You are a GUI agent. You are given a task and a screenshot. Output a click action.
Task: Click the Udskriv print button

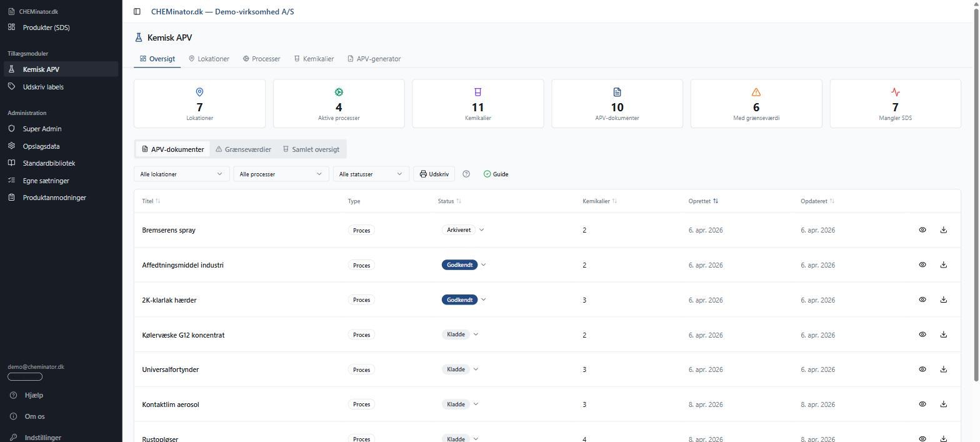click(434, 174)
